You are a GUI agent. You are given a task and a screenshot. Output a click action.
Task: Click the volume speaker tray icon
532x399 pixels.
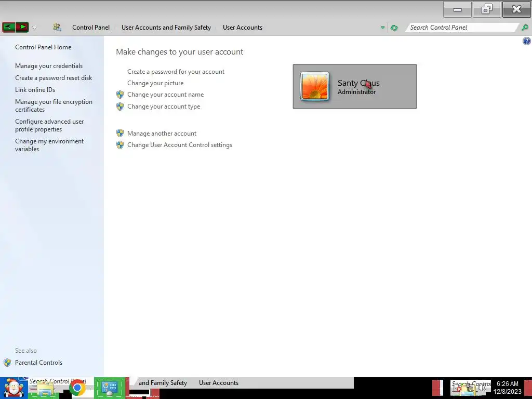482,388
